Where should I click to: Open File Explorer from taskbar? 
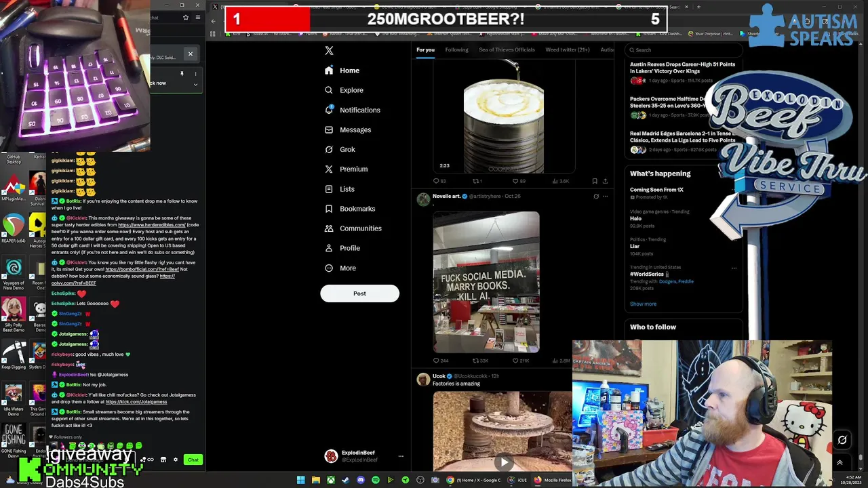(x=315, y=480)
